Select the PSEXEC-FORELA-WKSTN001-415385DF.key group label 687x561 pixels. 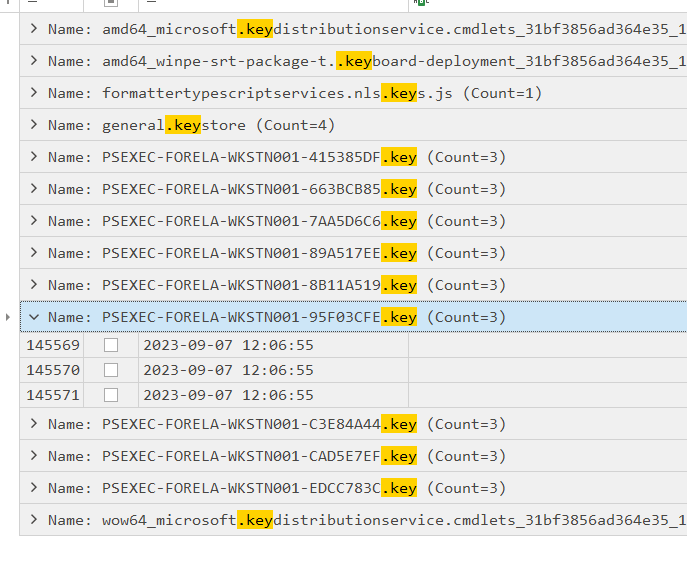(x=277, y=157)
